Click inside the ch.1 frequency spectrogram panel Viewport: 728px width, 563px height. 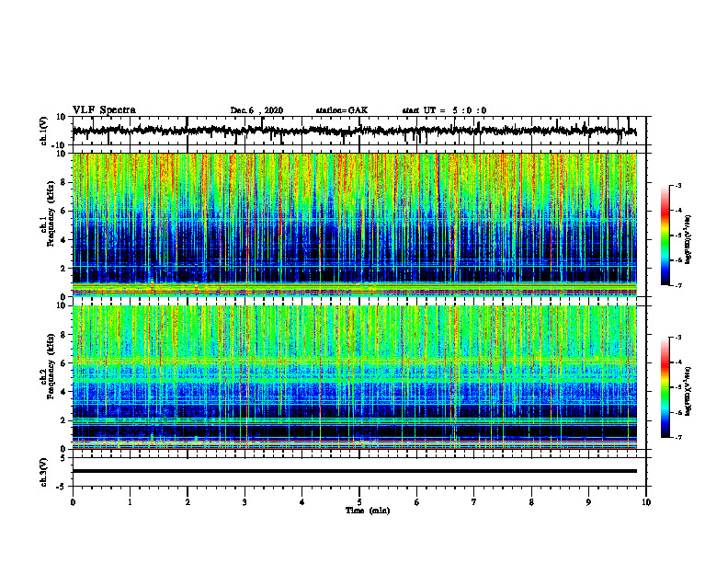coord(354,224)
